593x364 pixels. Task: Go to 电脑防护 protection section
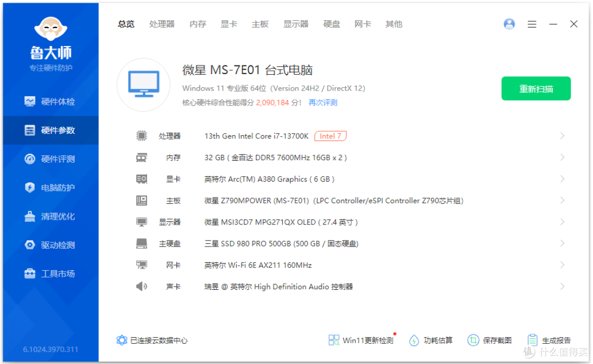(51, 188)
